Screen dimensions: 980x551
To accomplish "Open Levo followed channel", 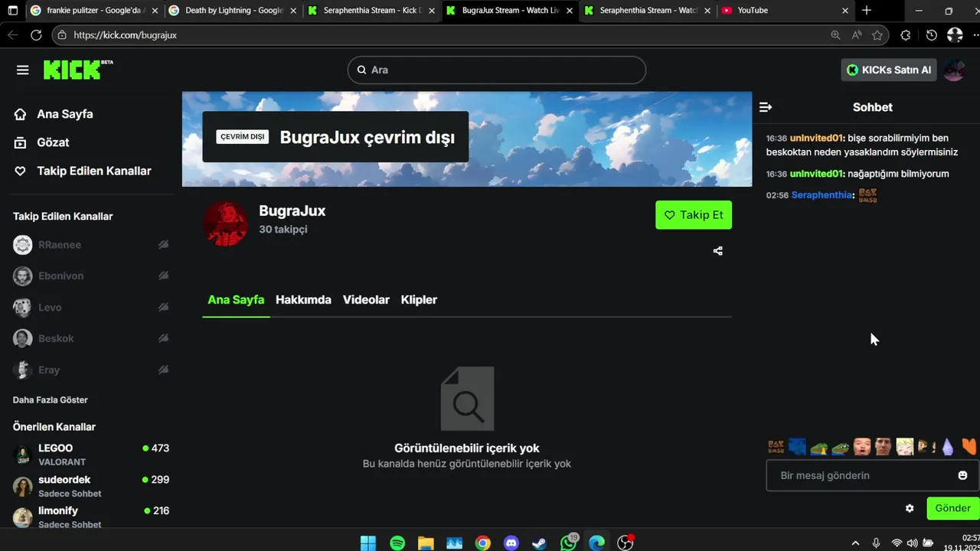I will tap(91, 308).
